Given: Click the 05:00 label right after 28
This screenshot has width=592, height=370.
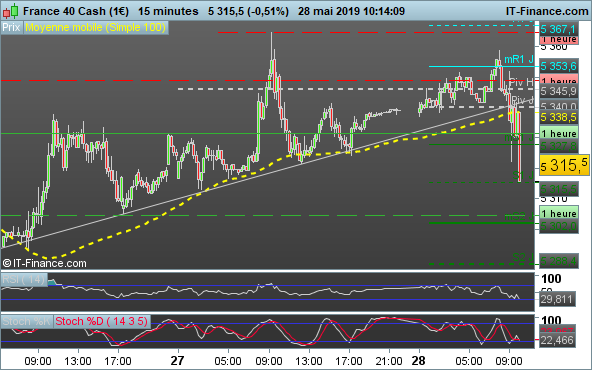Looking at the screenshot, I should click(469, 361).
